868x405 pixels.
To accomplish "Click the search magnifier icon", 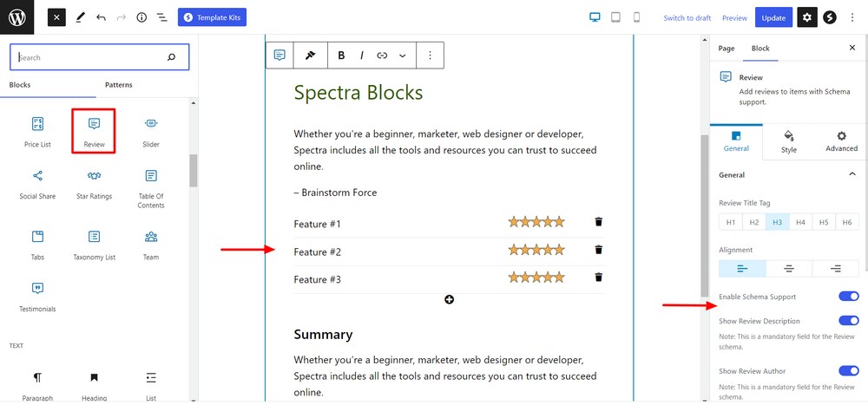I will pos(172,57).
